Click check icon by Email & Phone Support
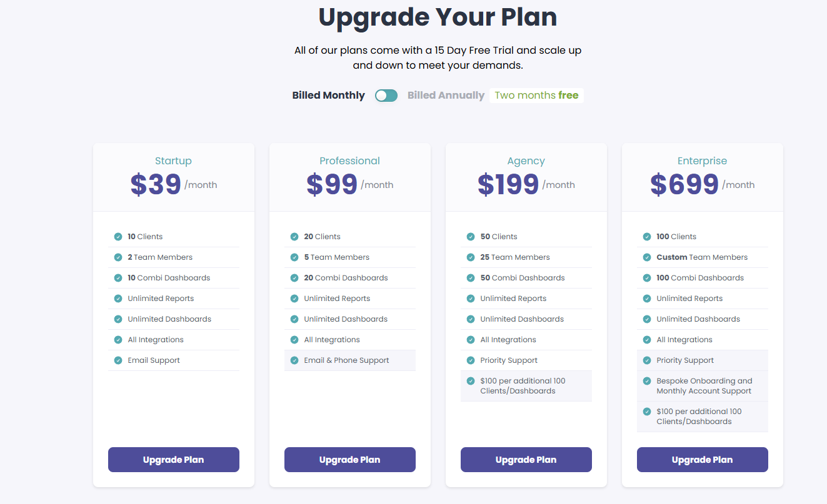Screen dimensions: 827x504 [294, 360]
